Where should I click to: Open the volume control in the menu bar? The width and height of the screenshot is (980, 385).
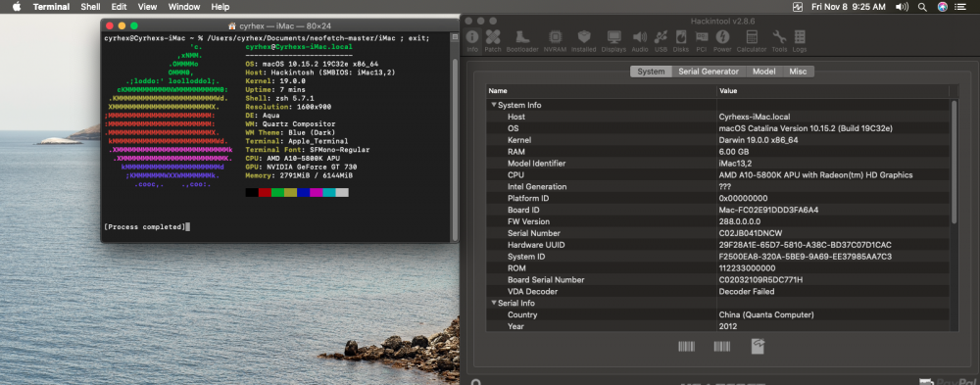pos(902,7)
